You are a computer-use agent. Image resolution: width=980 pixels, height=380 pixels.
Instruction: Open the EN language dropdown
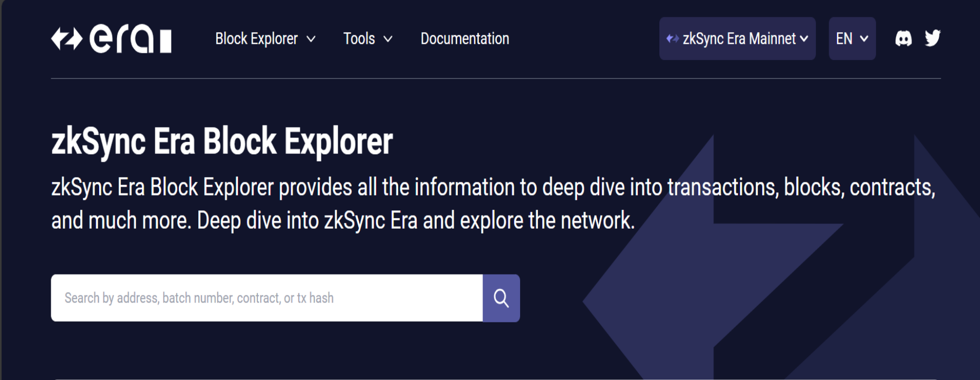point(852,38)
